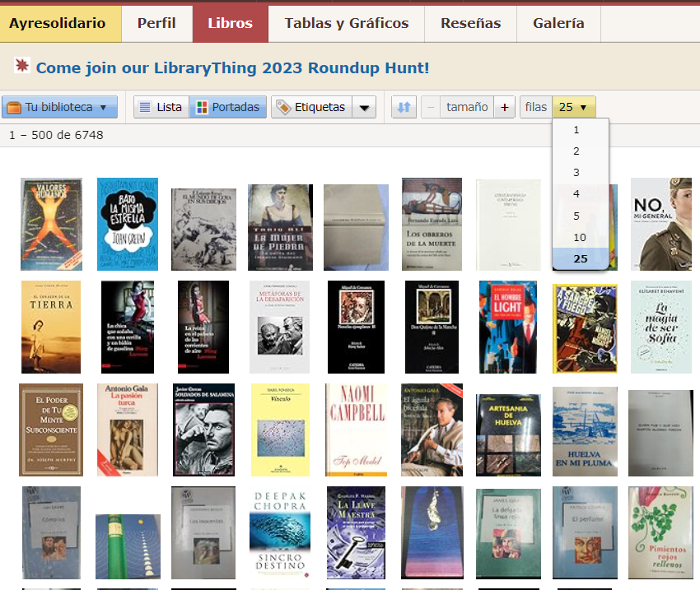Open El perfume book cover
The height and width of the screenshot is (590, 700).
pos(585,533)
